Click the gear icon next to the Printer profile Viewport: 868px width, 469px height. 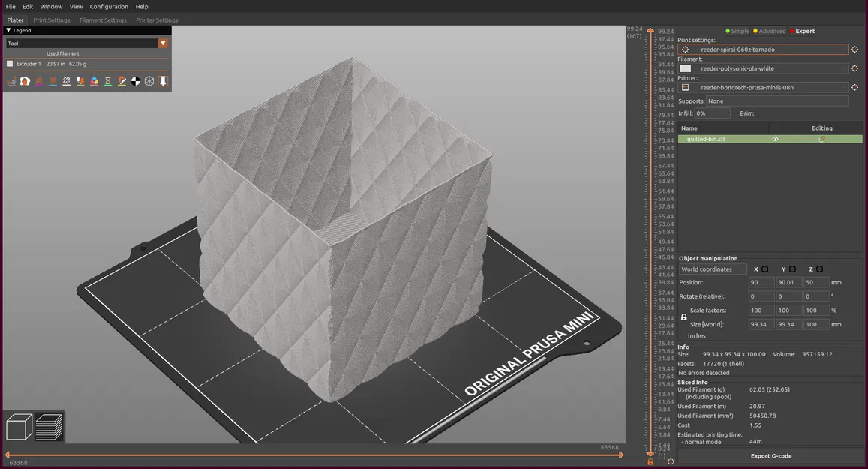[x=854, y=87]
